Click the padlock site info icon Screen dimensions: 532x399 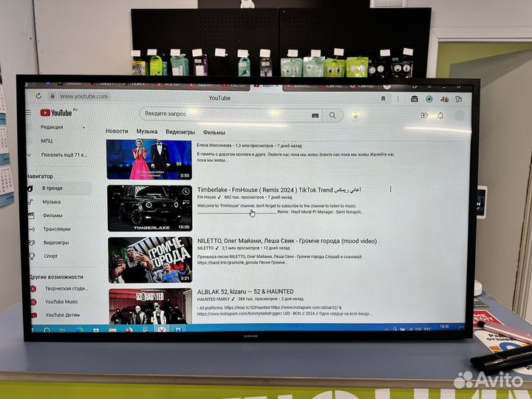[52, 96]
